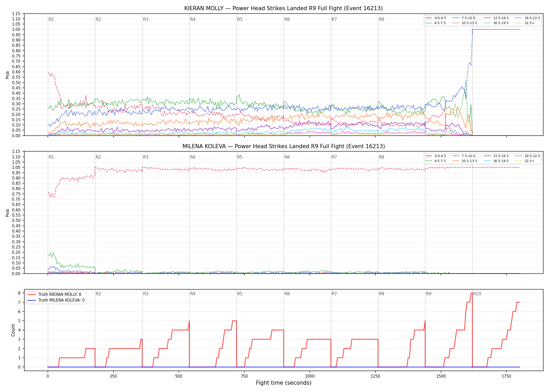Select the 0.0-4.5 legend entry in top chart

click(x=436, y=18)
